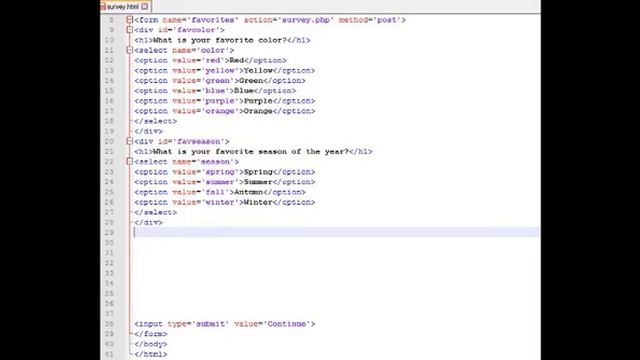Click the option line for 'Green'
The height and width of the screenshot is (360, 640).
(220, 81)
